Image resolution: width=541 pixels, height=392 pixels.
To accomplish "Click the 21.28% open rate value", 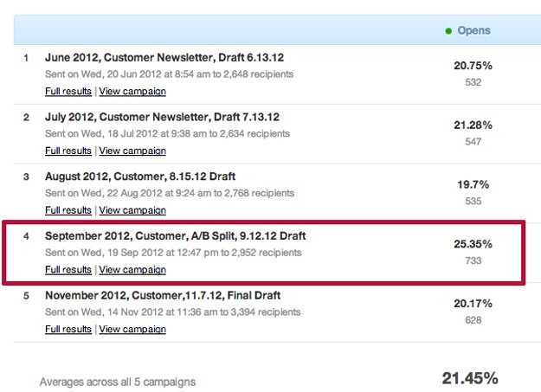I will [x=473, y=125].
